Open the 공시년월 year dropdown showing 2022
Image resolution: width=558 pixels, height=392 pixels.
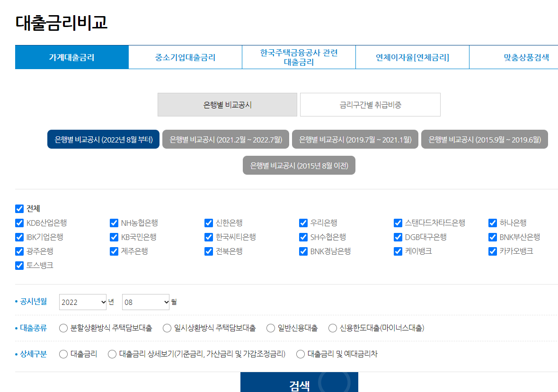pos(83,302)
